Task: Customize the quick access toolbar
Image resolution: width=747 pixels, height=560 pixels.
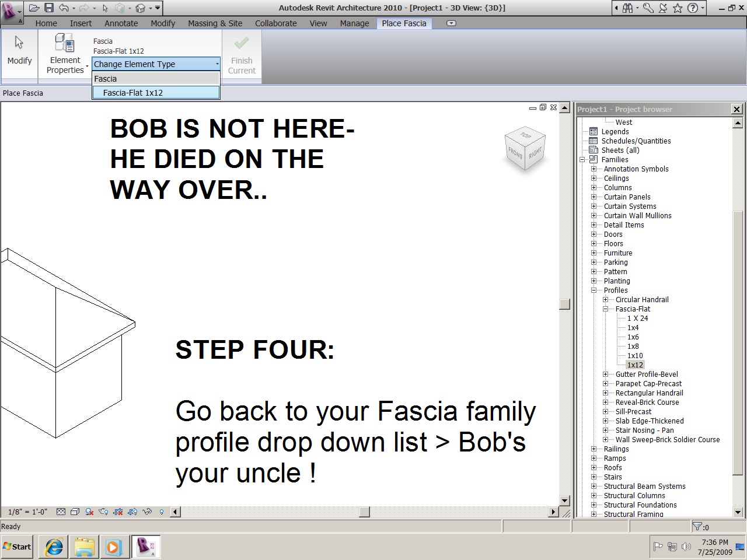Action: (x=158, y=8)
